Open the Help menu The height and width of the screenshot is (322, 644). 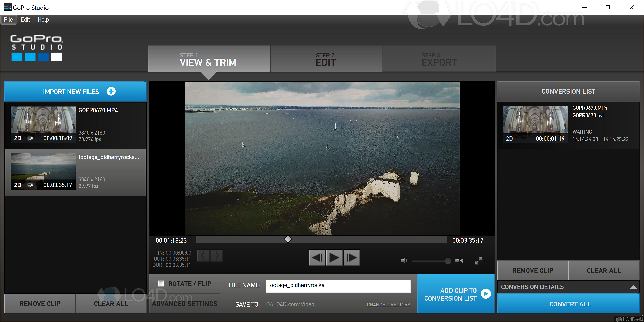43,19
